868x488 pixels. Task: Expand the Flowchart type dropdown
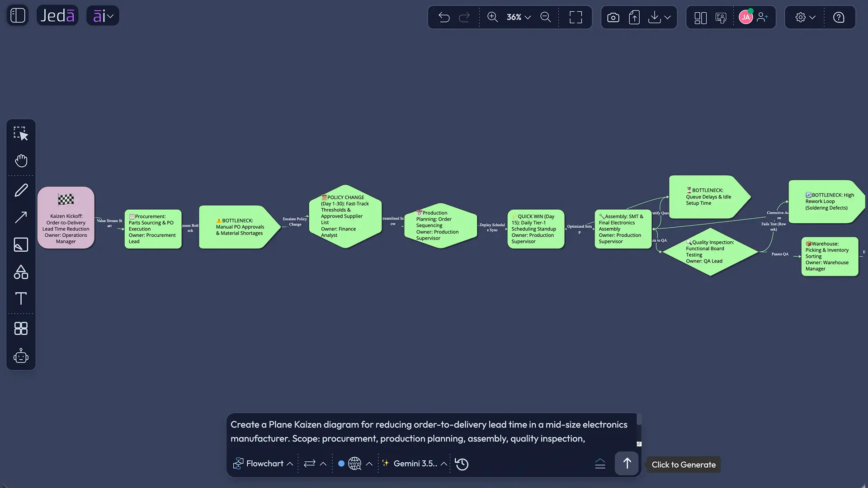coord(263,464)
